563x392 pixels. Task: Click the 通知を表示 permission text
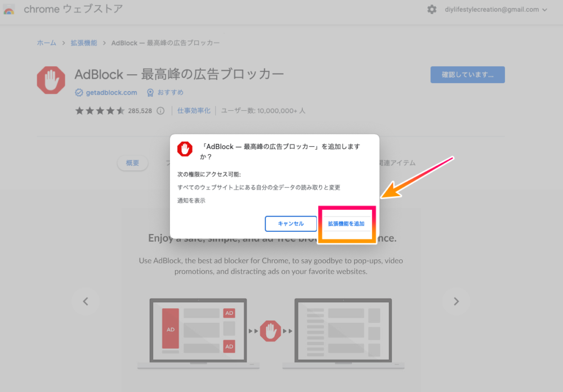pyautogui.click(x=191, y=200)
